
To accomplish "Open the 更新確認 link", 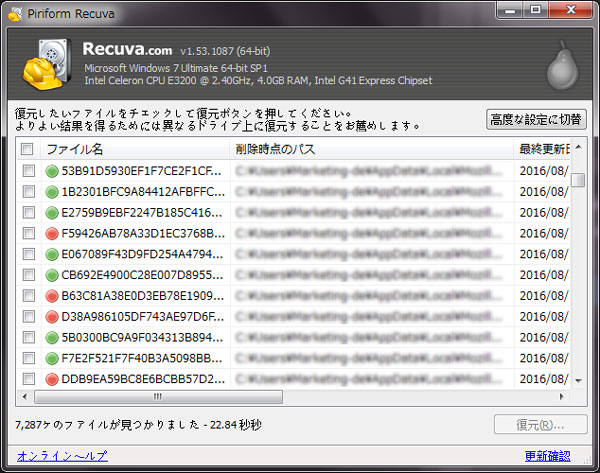I will pyautogui.click(x=548, y=456).
